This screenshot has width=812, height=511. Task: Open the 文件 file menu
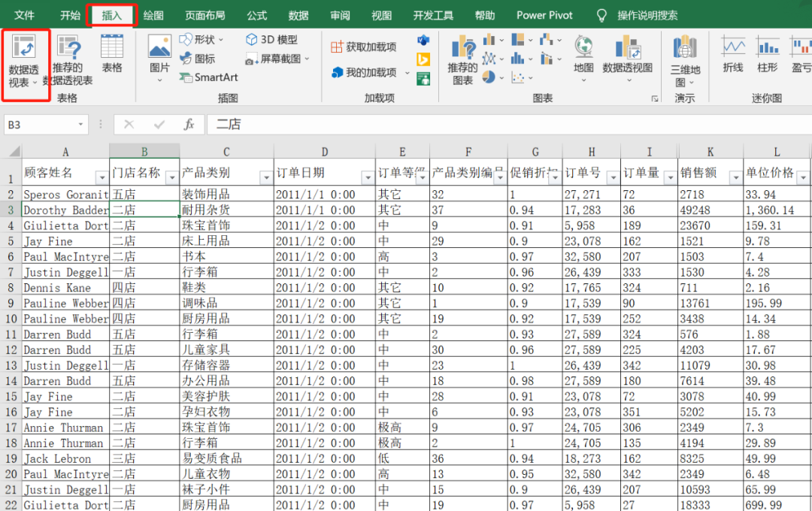click(24, 16)
